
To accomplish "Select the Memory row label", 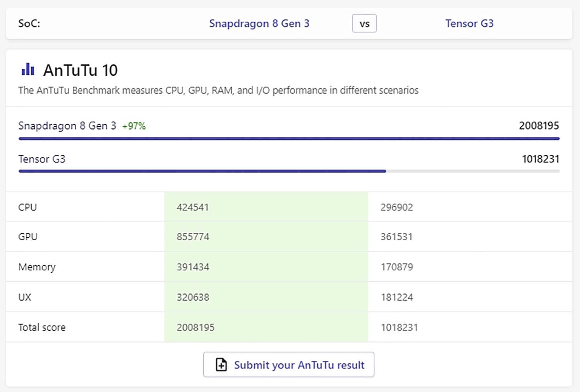I will tap(37, 267).
